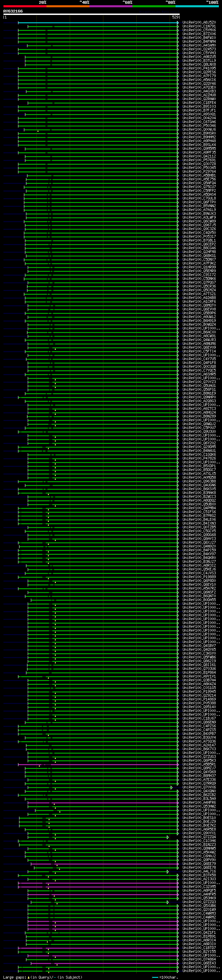Select UniRef100_Q7ZZQ3 entry
This screenshot has height=980, width=222.
pyautogui.click(x=199, y=902)
